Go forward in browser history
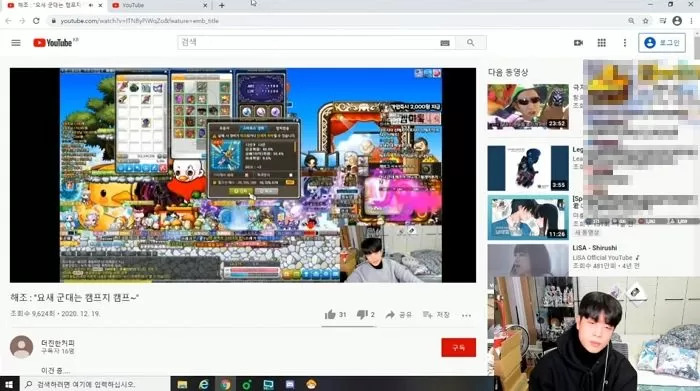Screen dimensions: 700x391 pyautogui.click(x=22, y=21)
